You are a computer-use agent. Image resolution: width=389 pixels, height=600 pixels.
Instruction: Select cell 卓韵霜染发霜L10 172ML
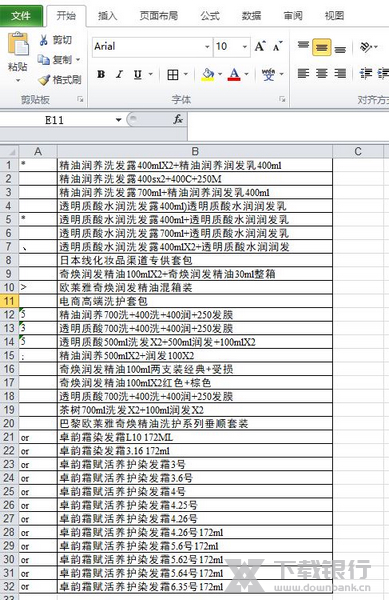[x=195, y=437]
